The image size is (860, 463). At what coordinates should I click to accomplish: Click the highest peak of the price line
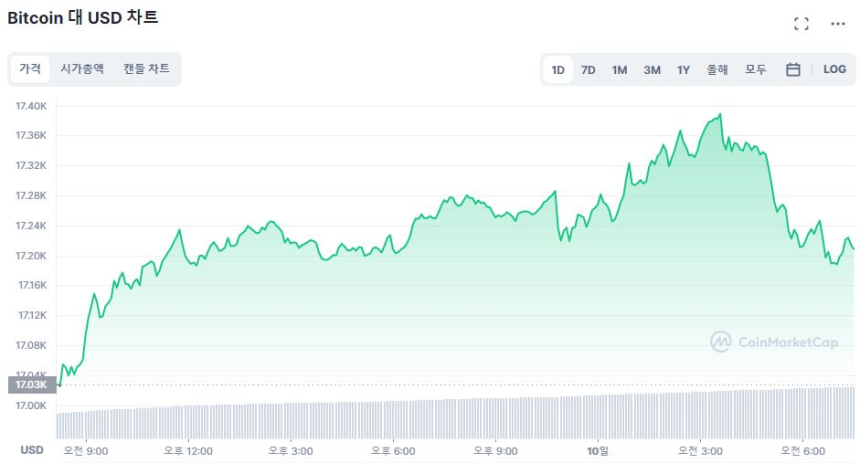pyautogui.click(x=720, y=115)
